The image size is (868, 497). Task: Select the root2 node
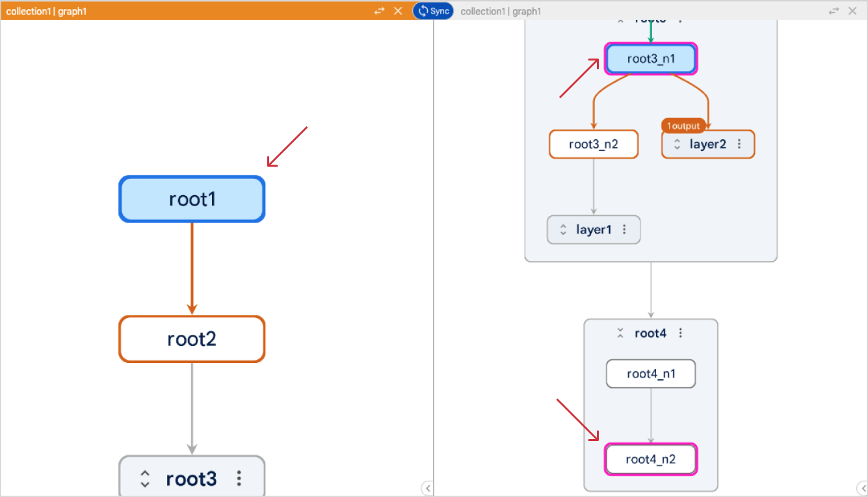[191, 339]
